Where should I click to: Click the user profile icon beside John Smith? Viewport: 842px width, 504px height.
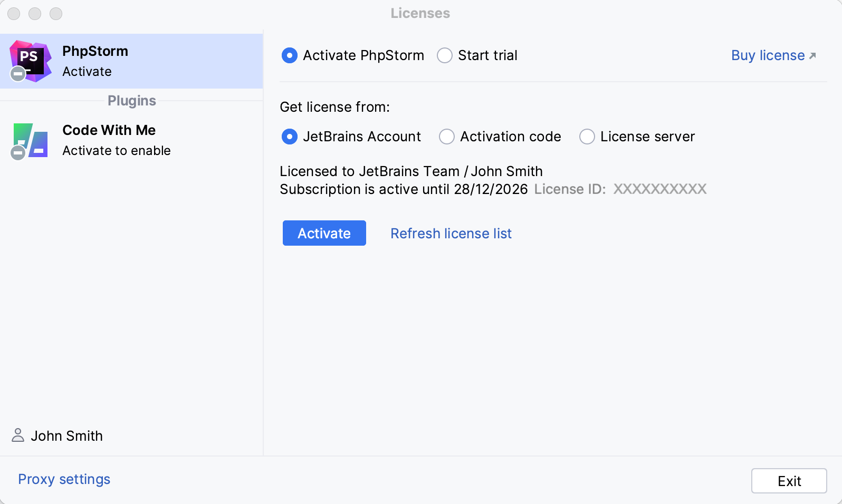click(18, 435)
